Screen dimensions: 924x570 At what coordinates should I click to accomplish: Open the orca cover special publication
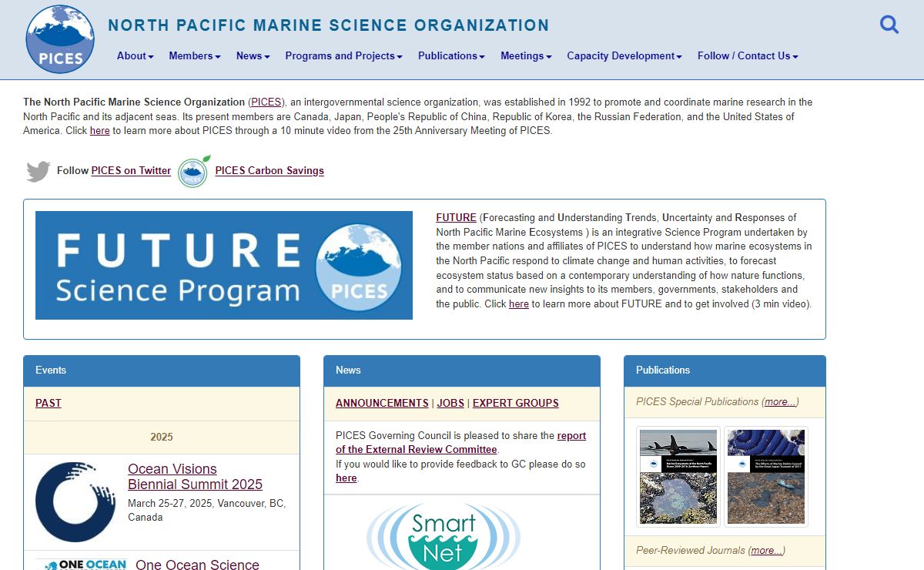click(x=678, y=477)
